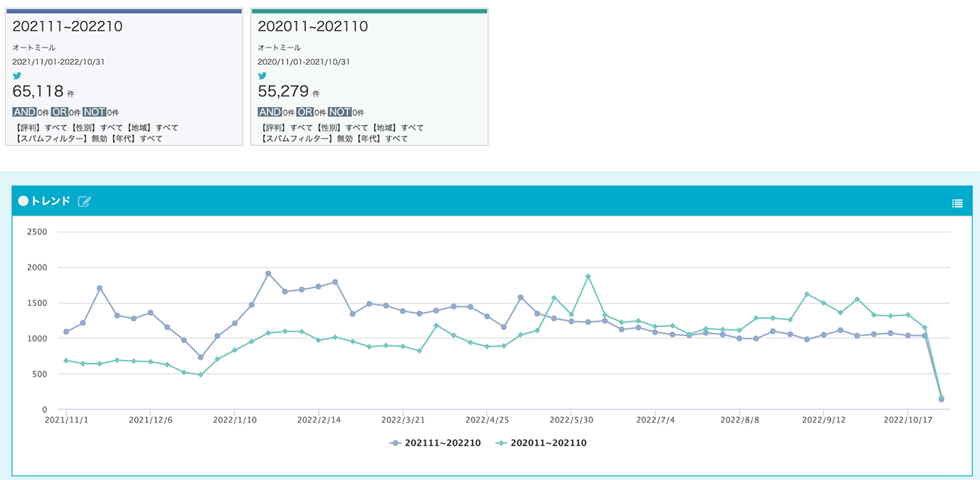Click the blue color bar atop the first card
The image size is (980, 480).
coord(124,11)
